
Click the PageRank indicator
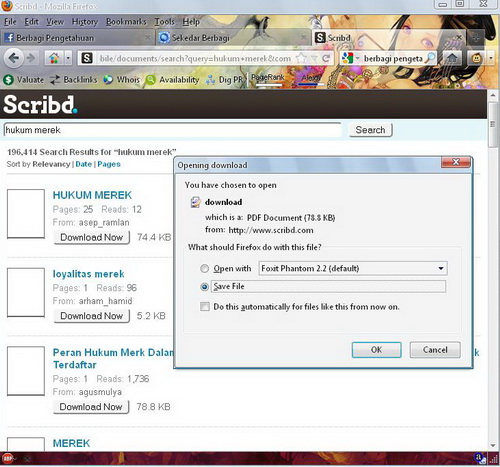268,79
